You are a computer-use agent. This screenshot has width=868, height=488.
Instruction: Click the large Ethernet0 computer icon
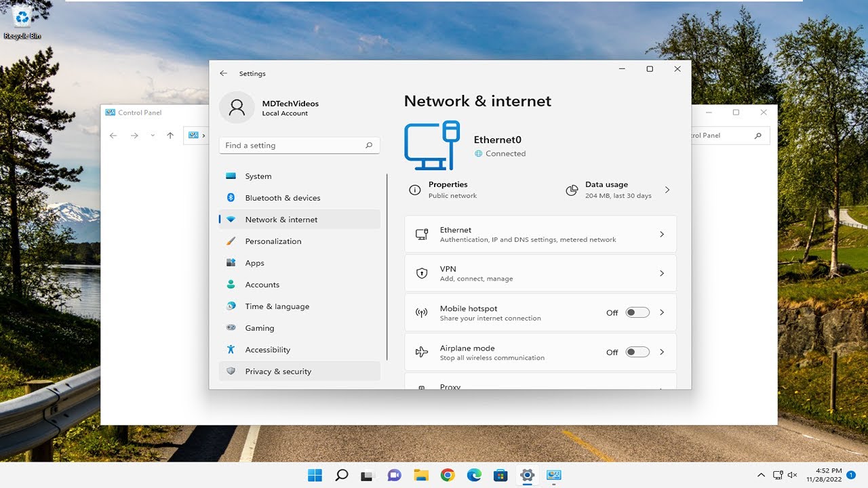coord(432,145)
